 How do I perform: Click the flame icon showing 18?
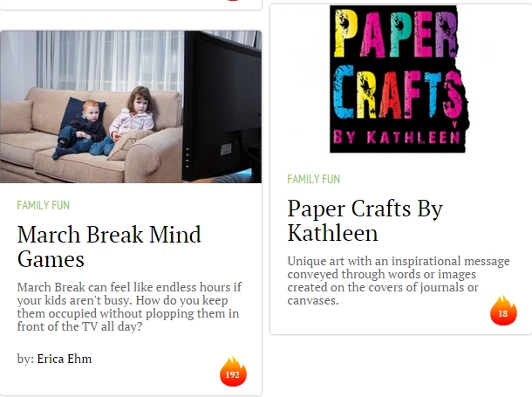503,311
